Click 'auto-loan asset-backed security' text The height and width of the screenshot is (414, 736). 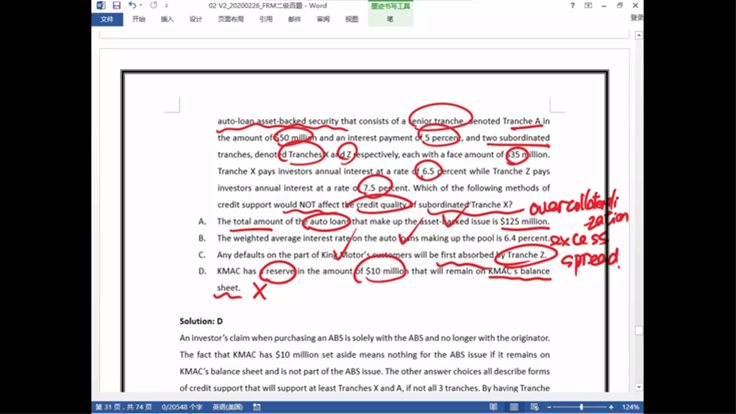pos(278,121)
